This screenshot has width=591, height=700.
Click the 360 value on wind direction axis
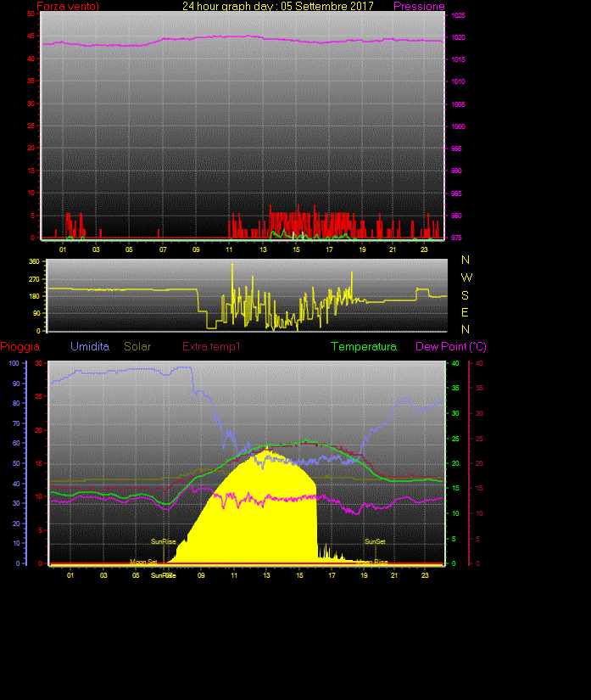(x=35, y=261)
